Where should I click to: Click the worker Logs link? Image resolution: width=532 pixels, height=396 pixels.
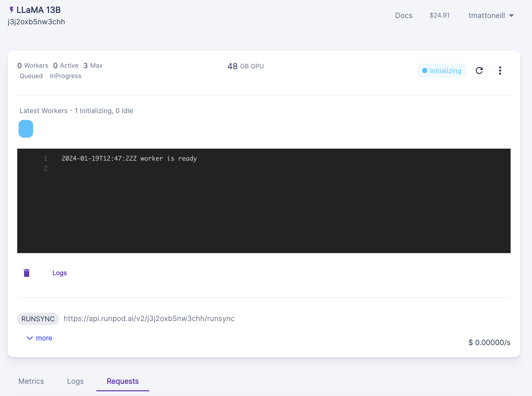click(x=60, y=273)
